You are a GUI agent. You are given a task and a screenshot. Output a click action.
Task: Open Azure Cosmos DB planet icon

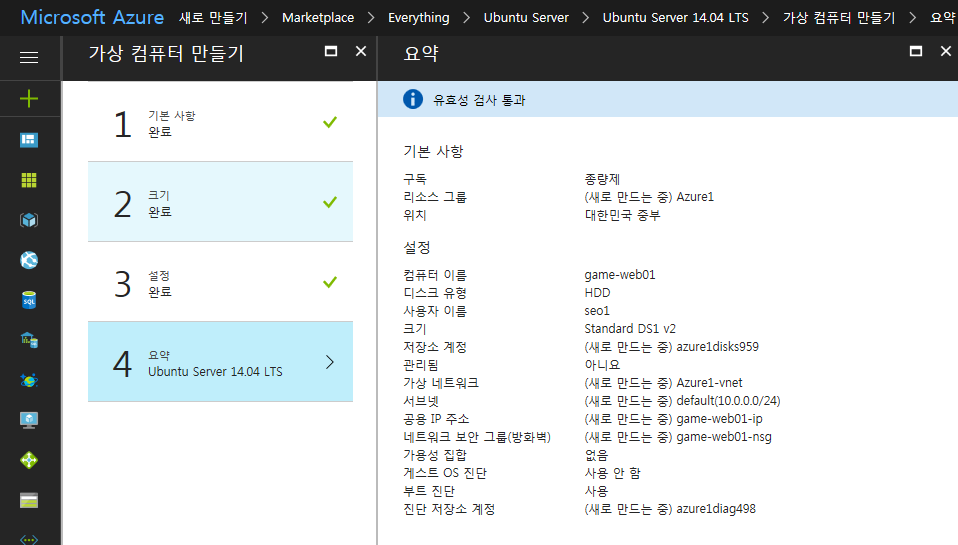(29, 380)
